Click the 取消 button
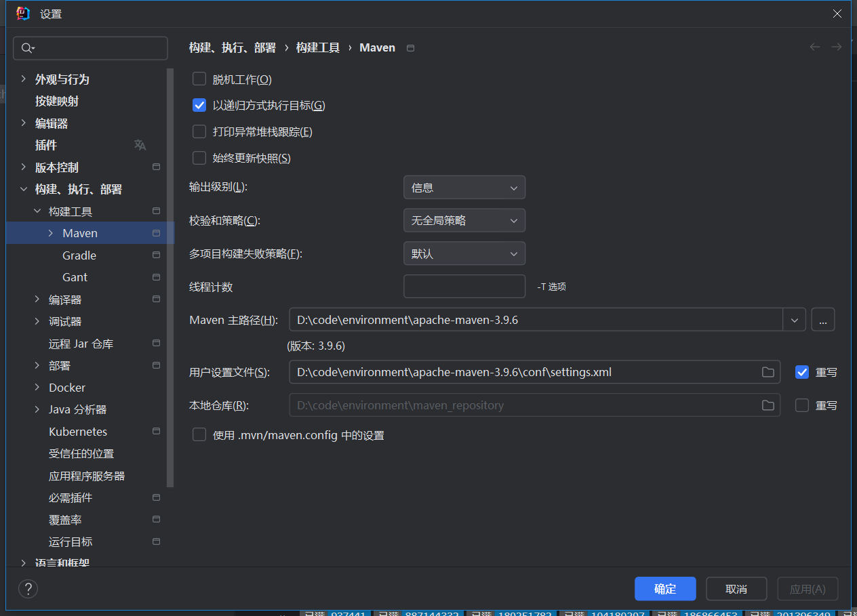This screenshot has width=857, height=616. coord(736,589)
